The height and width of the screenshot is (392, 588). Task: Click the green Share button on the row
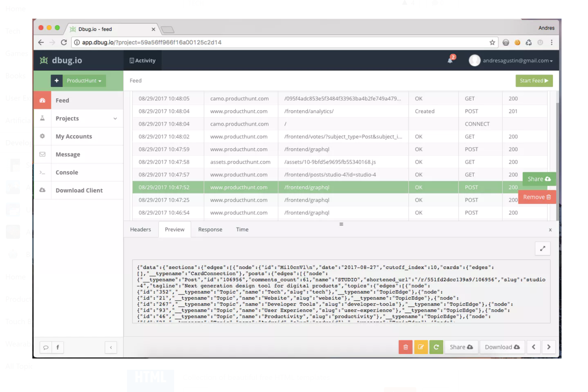[x=539, y=179]
